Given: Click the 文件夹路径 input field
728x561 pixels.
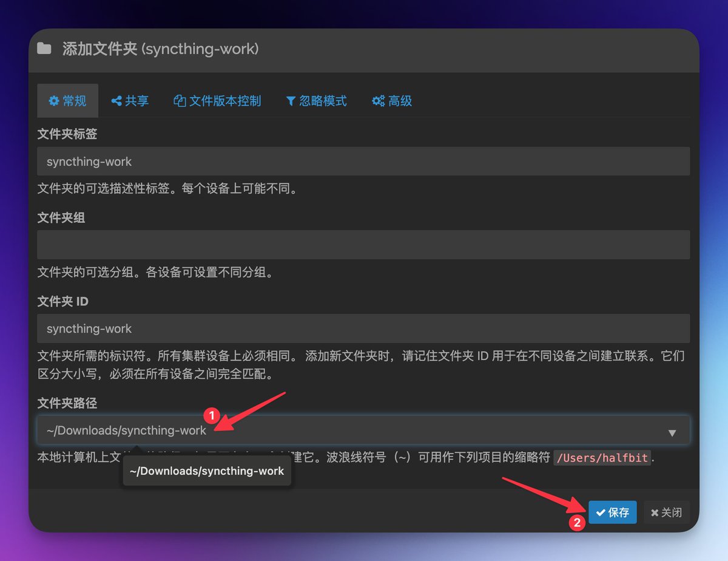Looking at the screenshot, I should [363, 430].
